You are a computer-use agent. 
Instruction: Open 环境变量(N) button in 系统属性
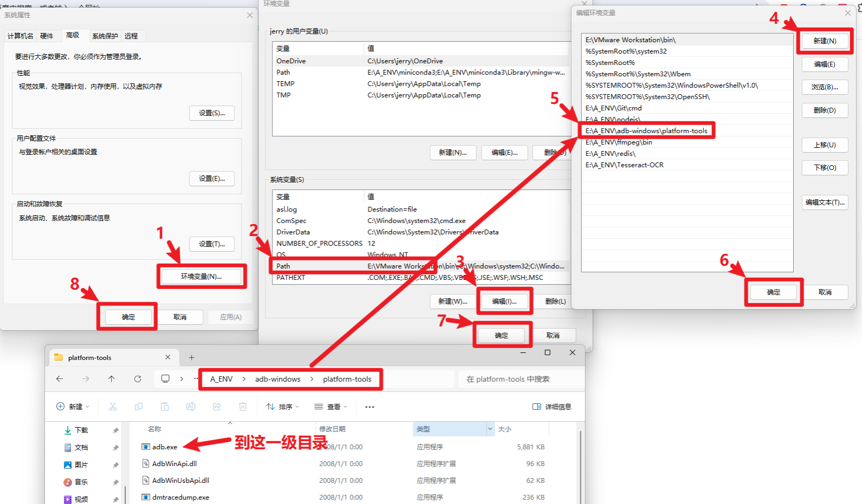point(202,276)
